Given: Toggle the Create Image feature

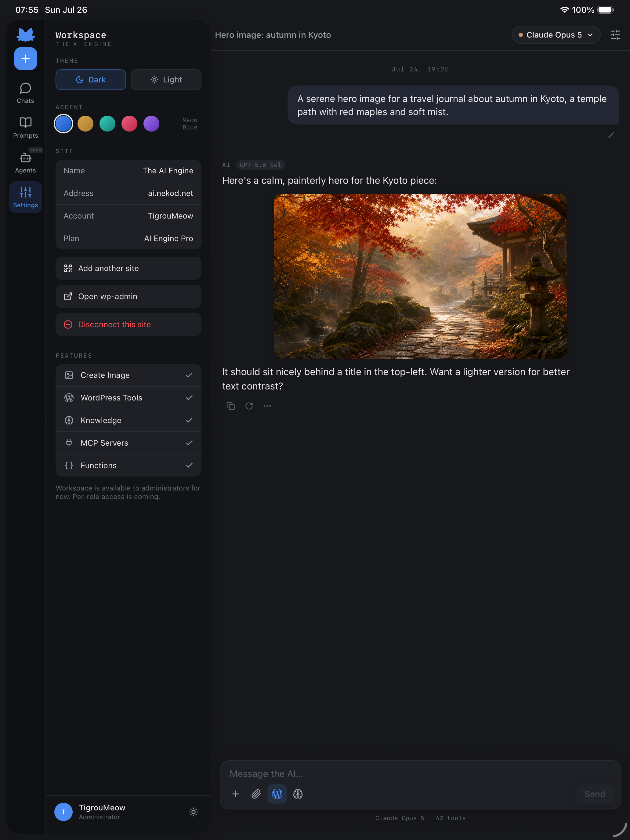Looking at the screenshot, I should [x=129, y=375].
